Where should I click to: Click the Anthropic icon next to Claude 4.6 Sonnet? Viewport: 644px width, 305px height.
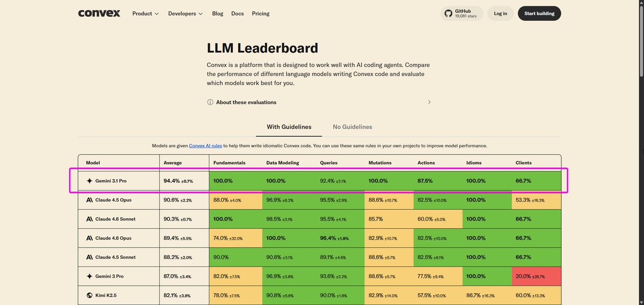click(90, 219)
